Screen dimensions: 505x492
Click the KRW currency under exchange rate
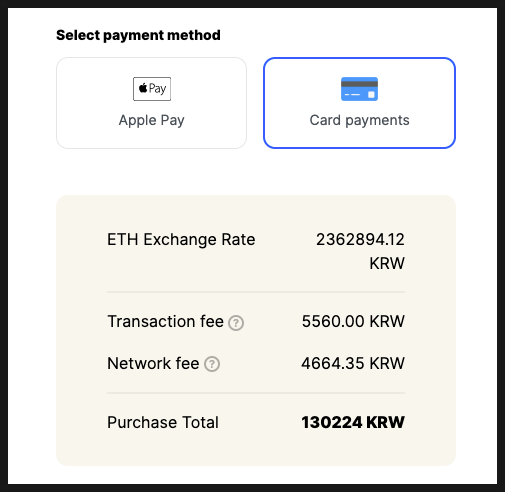(387, 263)
